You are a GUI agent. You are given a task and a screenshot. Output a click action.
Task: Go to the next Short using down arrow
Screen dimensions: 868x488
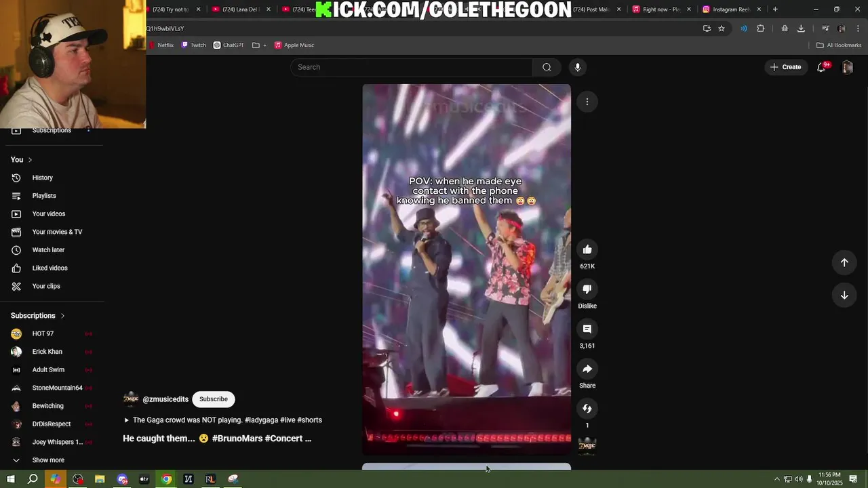[x=844, y=295]
